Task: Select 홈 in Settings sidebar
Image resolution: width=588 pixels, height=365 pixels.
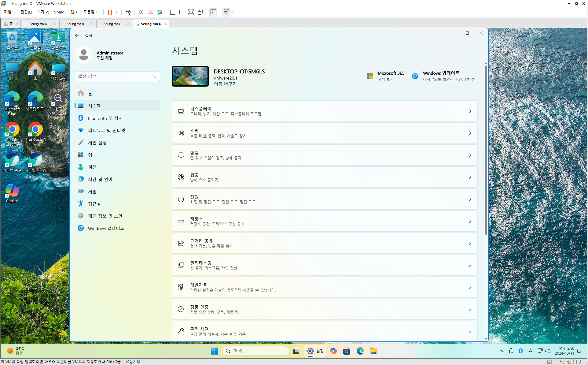Action: [x=117, y=94]
